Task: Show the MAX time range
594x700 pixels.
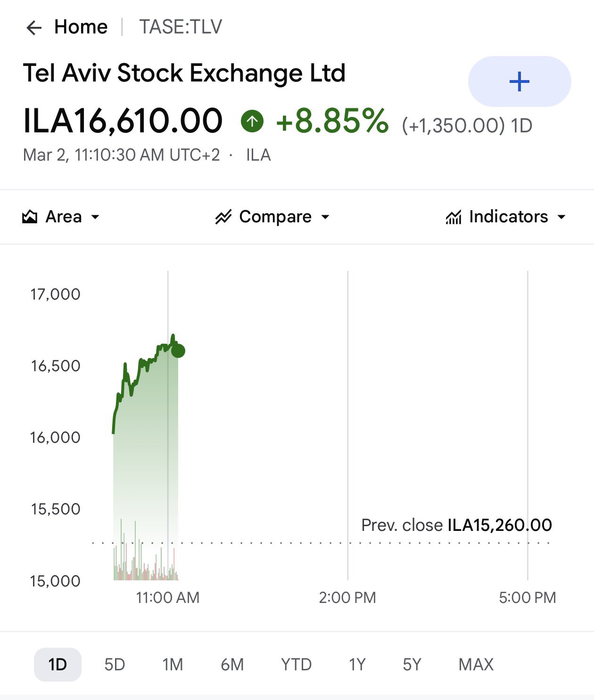Action: (476, 665)
